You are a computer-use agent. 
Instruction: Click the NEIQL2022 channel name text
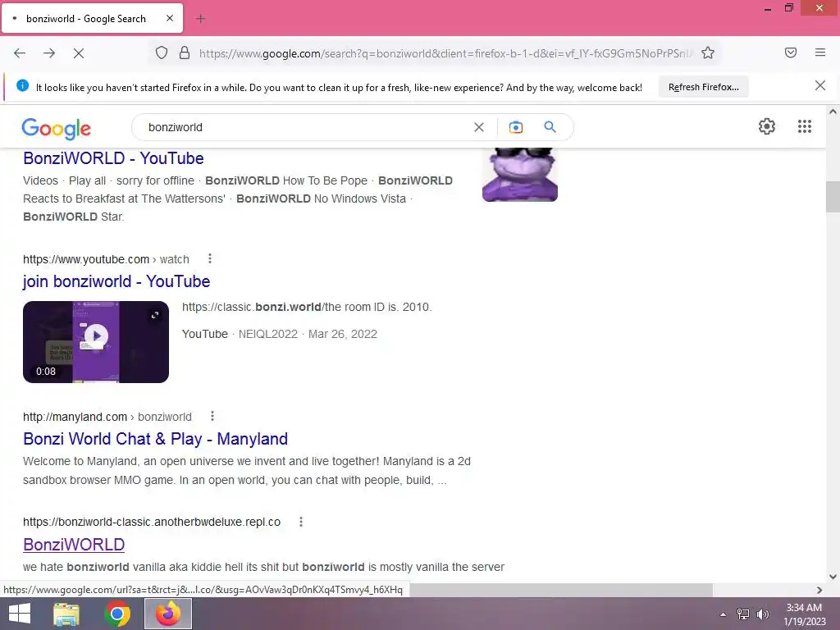pyautogui.click(x=268, y=335)
